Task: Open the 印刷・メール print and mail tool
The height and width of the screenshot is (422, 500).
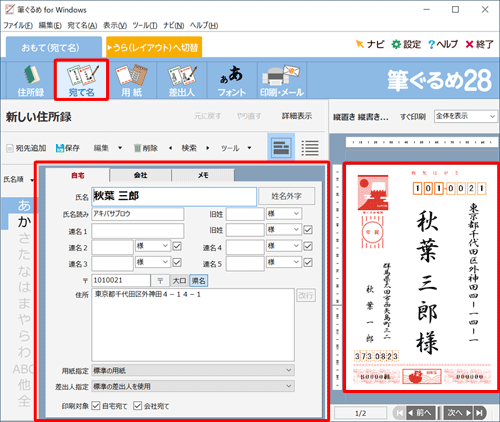Action: pos(282,80)
